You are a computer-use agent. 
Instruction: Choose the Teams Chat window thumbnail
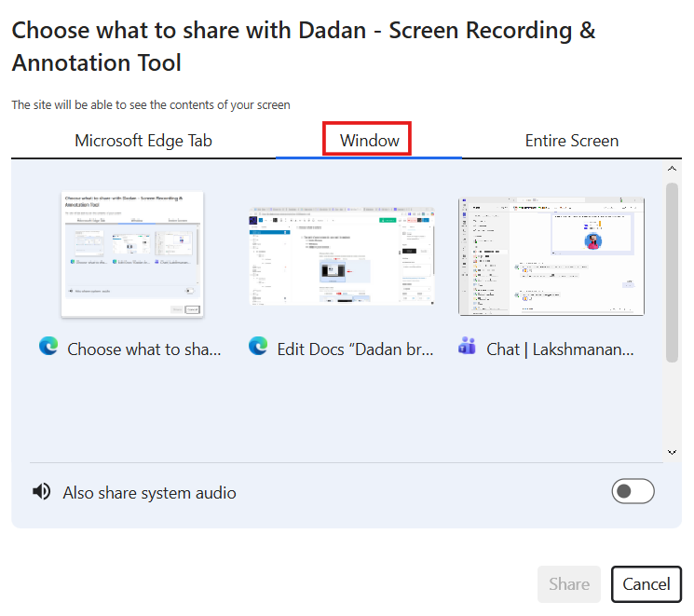pyautogui.click(x=551, y=256)
